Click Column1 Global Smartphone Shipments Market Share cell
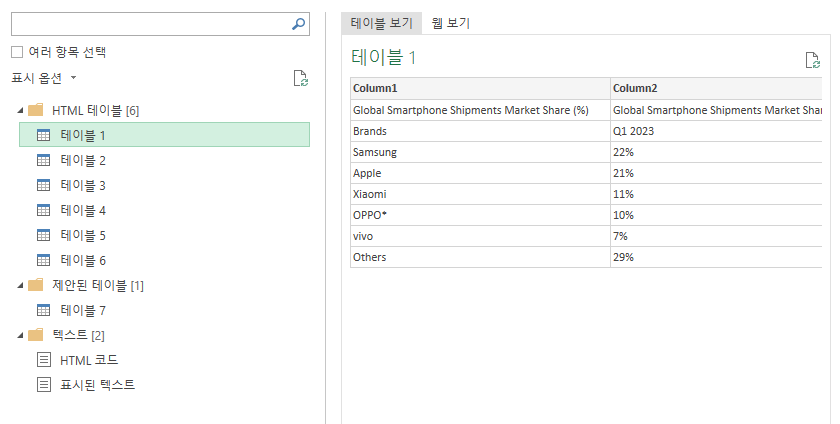The image size is (840, 424). 481,110
